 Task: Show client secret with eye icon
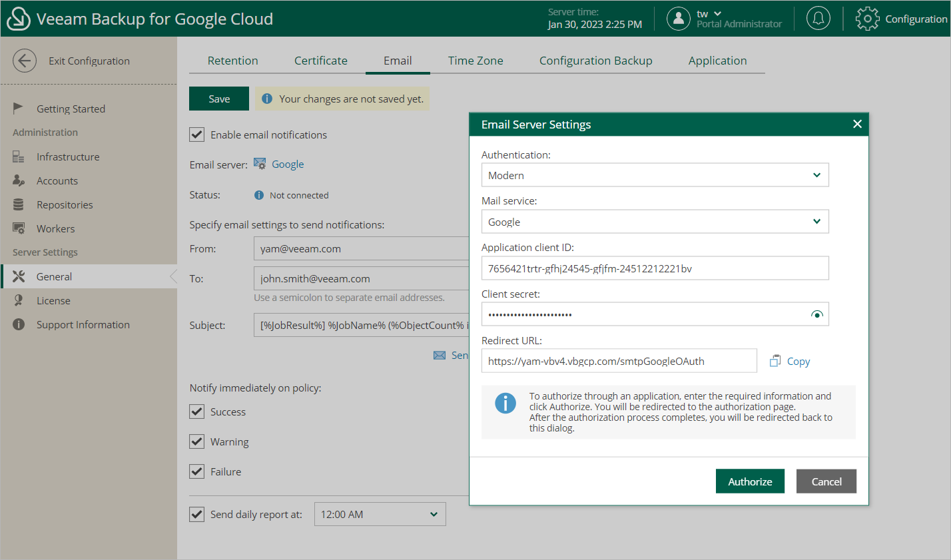[816, 314]
